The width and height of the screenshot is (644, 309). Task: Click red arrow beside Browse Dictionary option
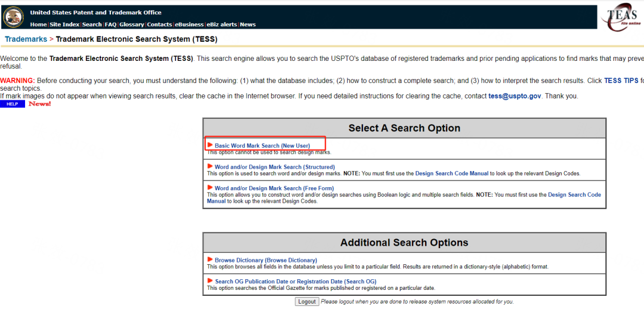tap(210, 259)
